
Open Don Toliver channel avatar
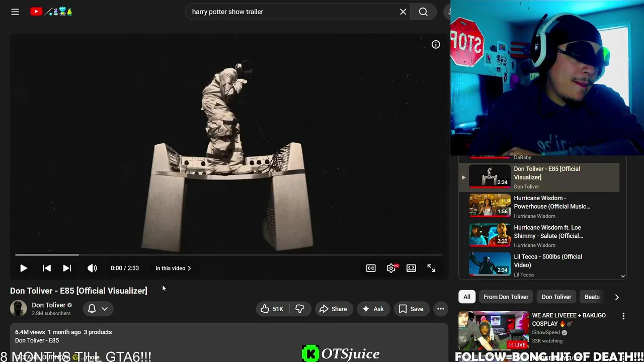coord(19,309)
